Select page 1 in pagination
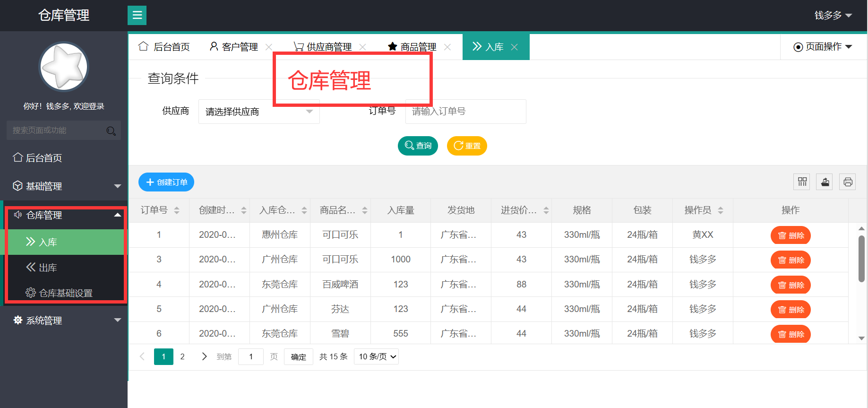This screenshot has height=408, width=868. (163, 356)
